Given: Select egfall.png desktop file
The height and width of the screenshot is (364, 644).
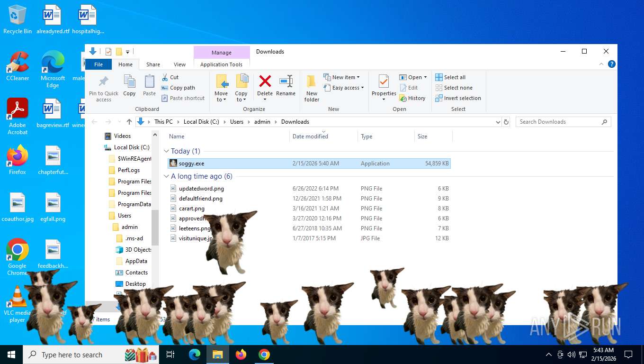Looking at the screenshot, I should pos(53,207).
